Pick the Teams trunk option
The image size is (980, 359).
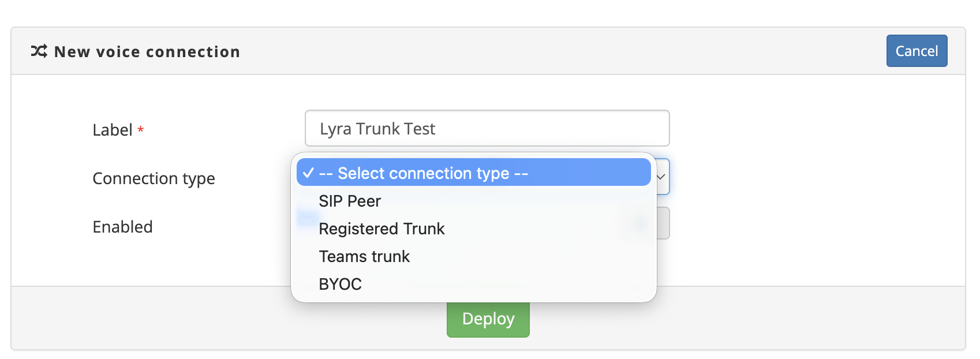click(364, 256)
